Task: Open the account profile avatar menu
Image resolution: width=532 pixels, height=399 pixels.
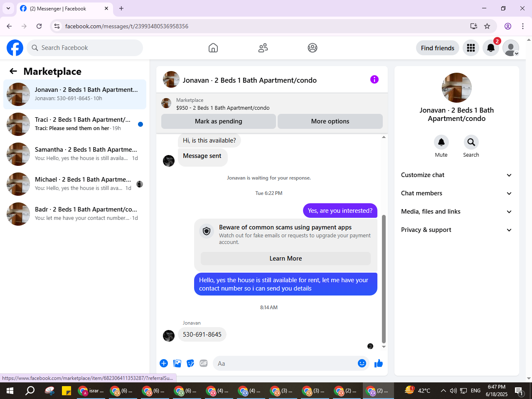Action: (511, 48)
